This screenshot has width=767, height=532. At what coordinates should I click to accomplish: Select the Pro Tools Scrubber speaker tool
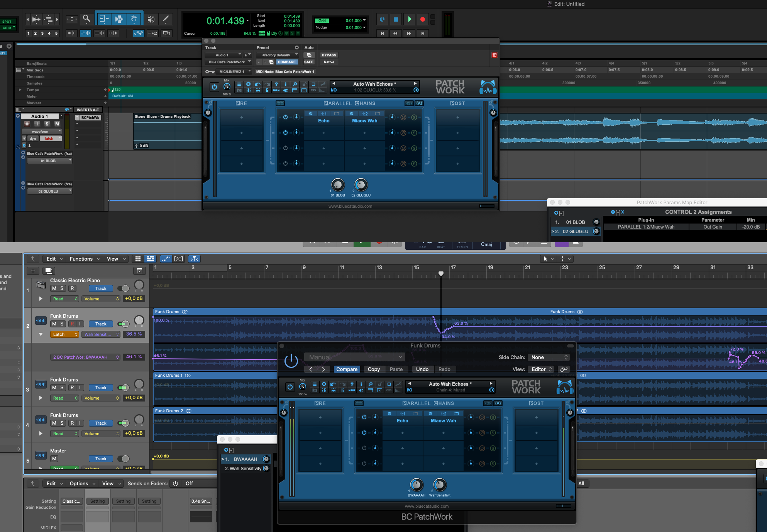(151, 19)
